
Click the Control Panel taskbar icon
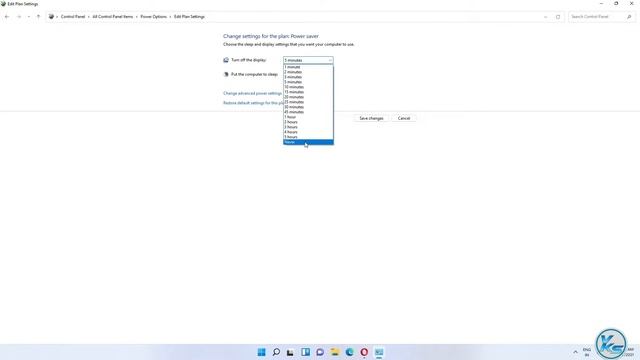click(x=379, y=352)
